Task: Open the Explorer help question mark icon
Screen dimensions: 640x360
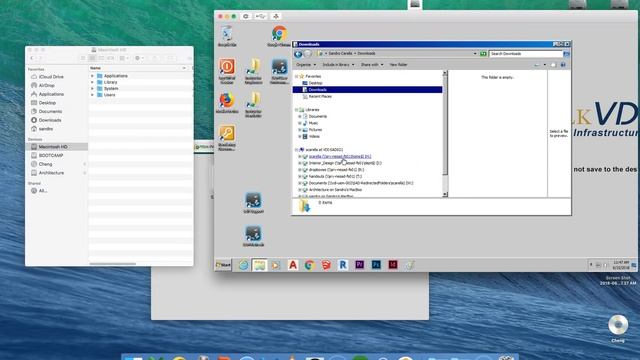Action: (563, 65)
